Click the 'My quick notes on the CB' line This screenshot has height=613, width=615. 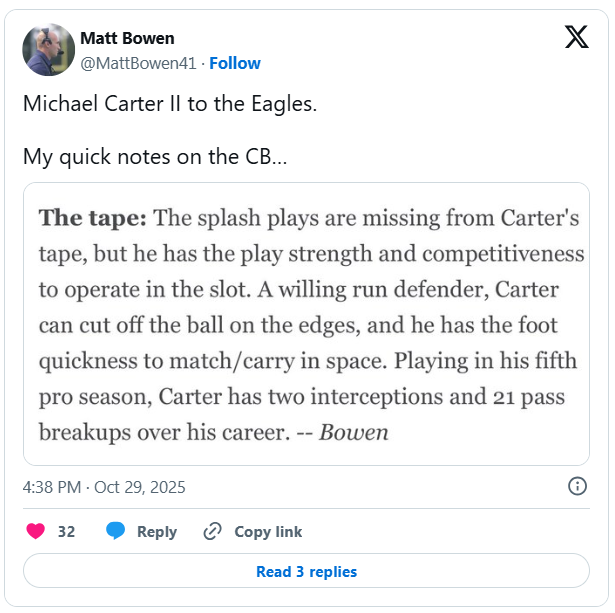155,157
